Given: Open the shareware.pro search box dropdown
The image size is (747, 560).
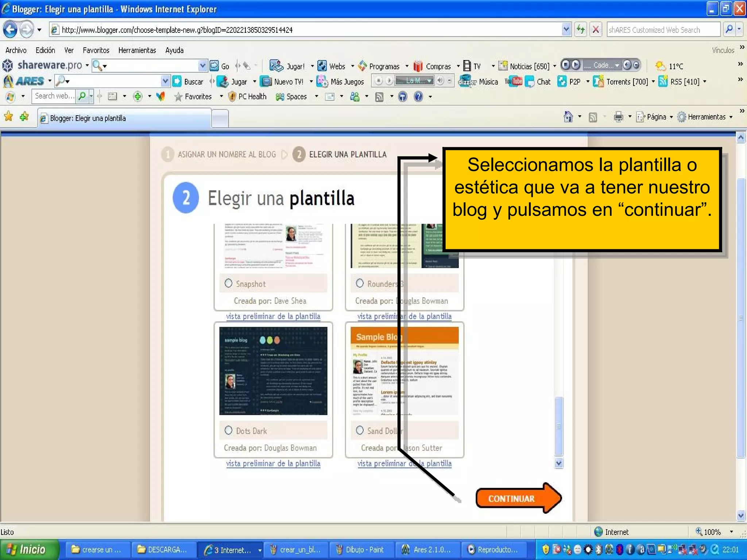Looking at the screenshot, I should pyautogui.click(x=202, y=66).
